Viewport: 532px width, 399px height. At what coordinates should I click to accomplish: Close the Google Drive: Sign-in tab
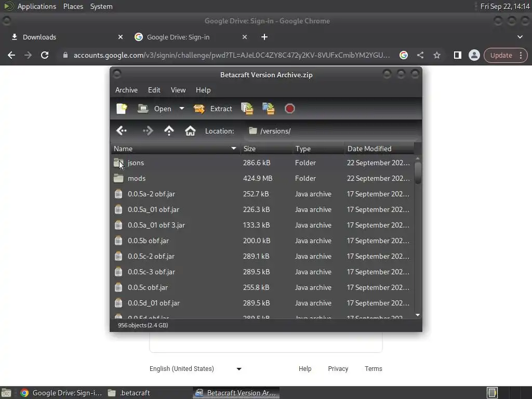245,37
